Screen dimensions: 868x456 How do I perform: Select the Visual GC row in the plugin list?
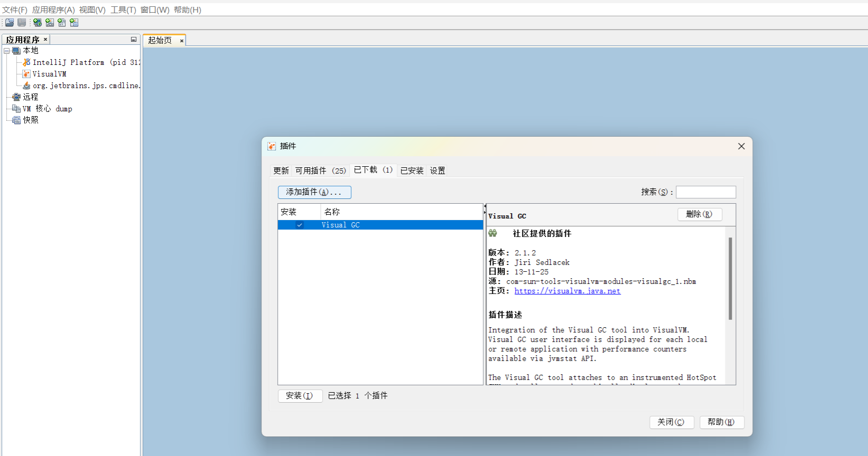point(380,225)
